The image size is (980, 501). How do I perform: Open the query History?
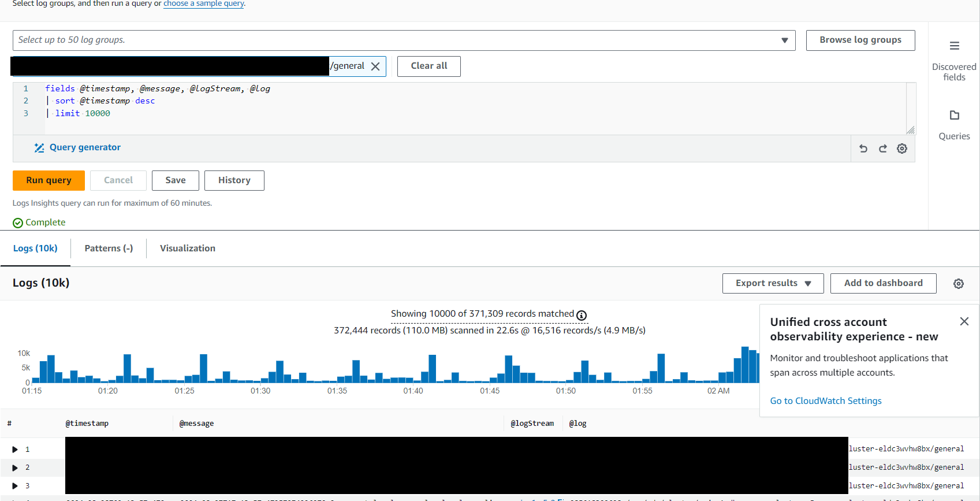(x=234, y=180)
